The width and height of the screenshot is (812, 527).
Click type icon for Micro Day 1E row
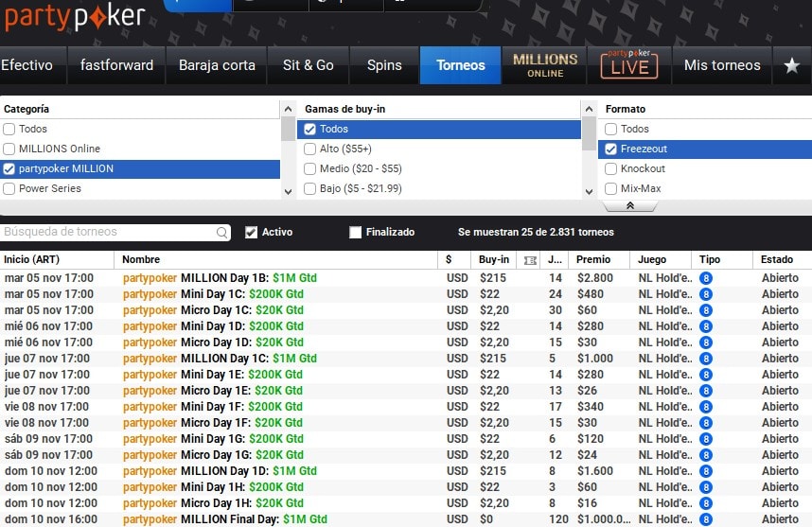[x=705, y=391]
